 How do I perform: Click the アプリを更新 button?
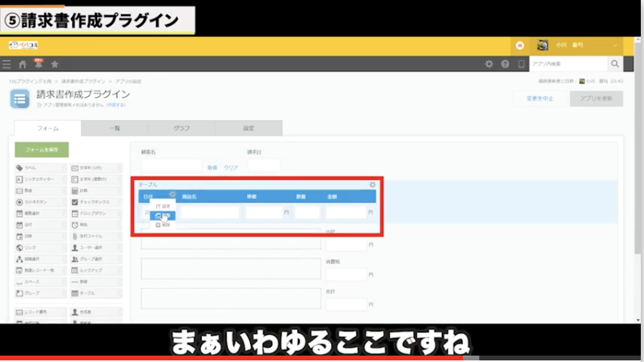(x=596, y=99)
